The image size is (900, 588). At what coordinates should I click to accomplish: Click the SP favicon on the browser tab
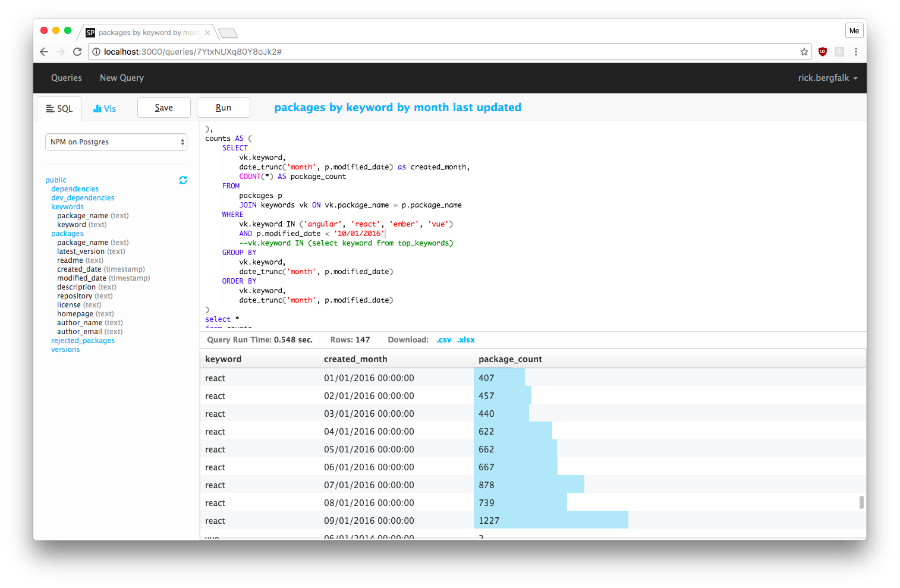point(90,33)
